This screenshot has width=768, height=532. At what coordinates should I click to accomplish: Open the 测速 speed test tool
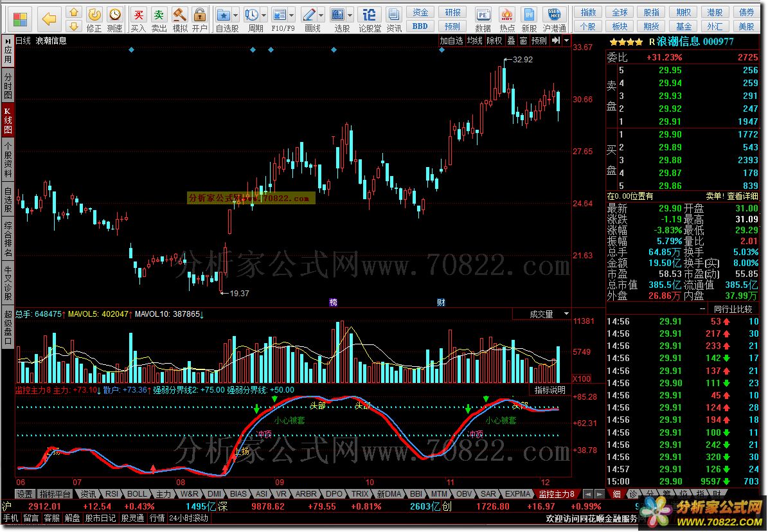(x=114, y=20)
